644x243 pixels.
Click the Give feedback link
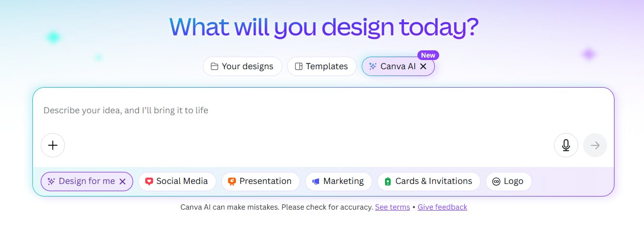click(442, 207)
